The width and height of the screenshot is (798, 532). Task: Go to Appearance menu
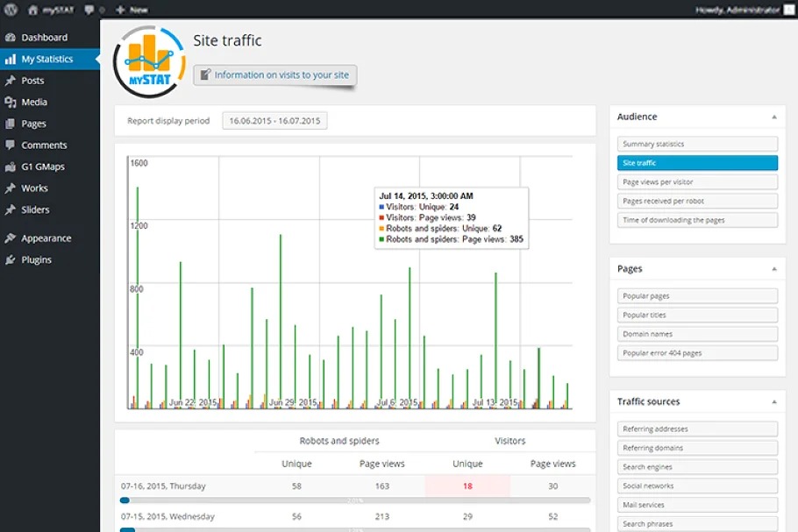[x=46, y=238]
